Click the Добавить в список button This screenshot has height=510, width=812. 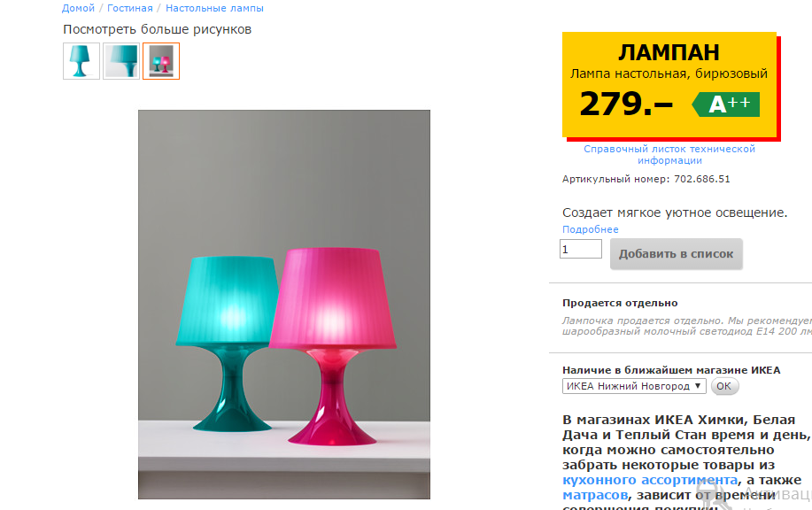tap(676, 254)
